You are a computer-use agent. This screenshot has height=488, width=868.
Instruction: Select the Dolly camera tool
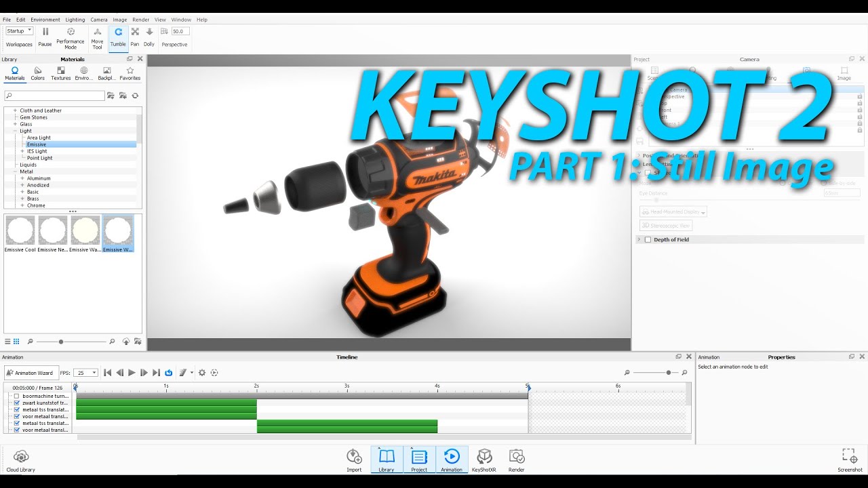click(149, 37)
